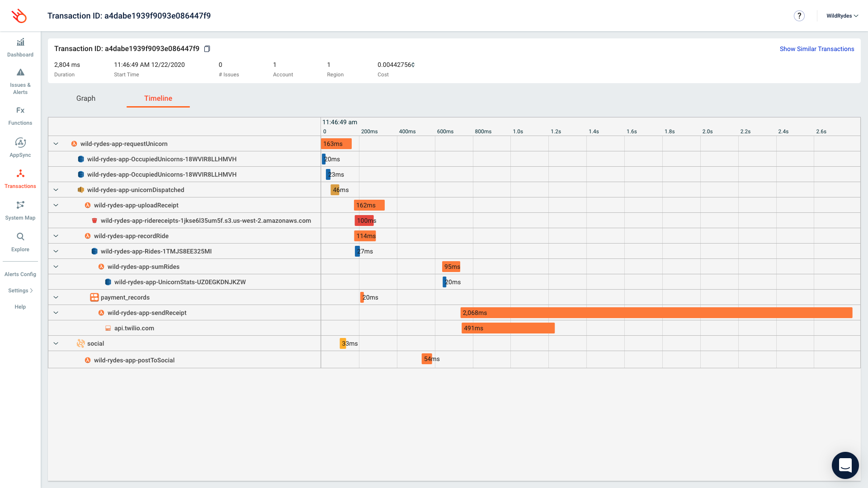The height and width of the screenshot is (488, 868).
Task: Click the recordRide lambda icon
Action: coord(88,236)
